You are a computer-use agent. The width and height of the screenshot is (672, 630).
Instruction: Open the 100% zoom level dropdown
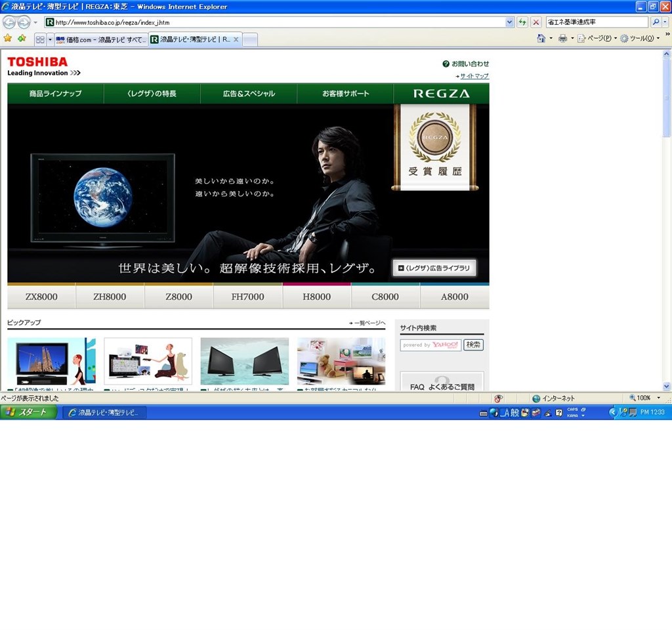[x=659, y=398]
